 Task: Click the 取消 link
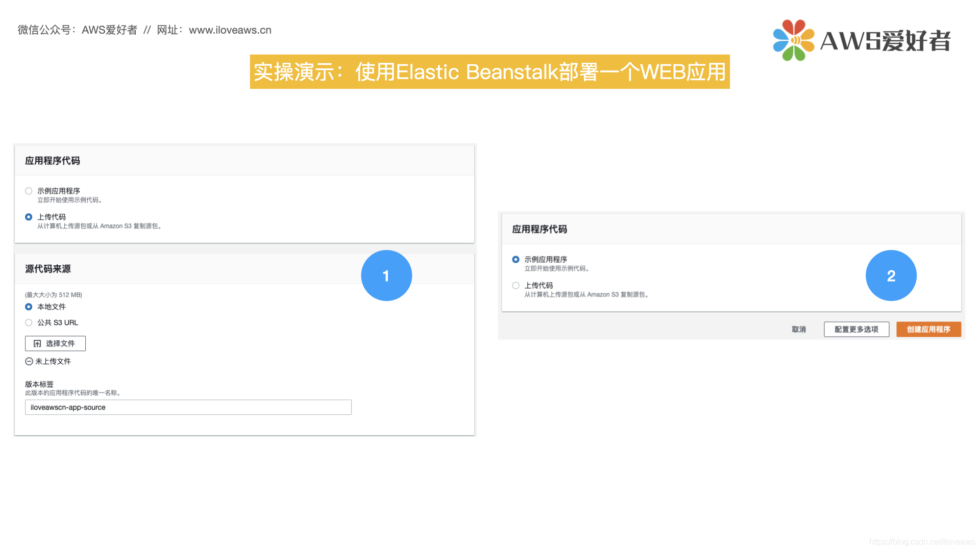[798, 330]
